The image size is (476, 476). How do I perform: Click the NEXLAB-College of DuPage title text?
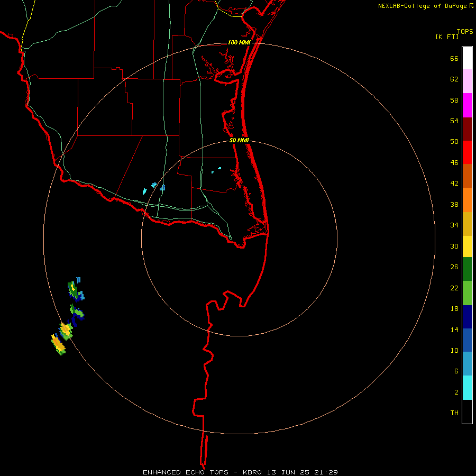(x=426, y=6)
